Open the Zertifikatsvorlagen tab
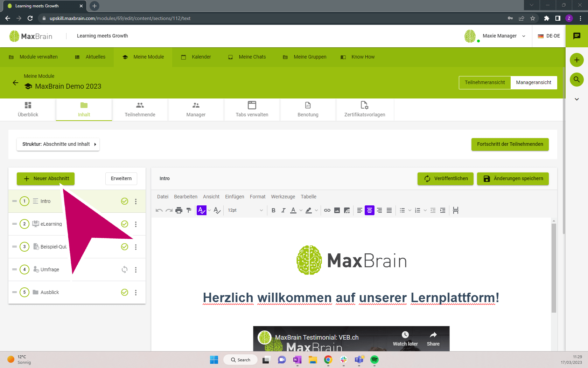Screen dimensions: 588x368 point(365,110)
